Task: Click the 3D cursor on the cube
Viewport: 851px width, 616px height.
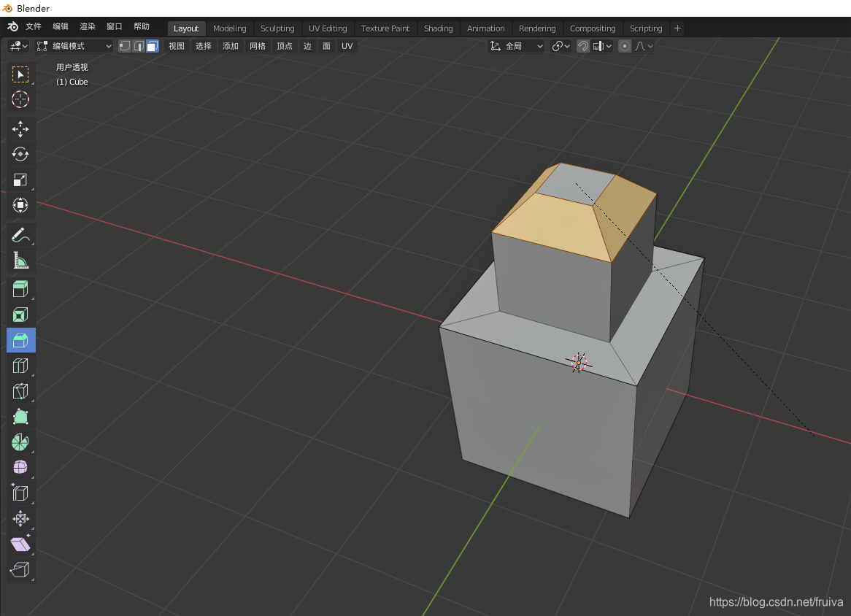Action: (x=579, y=362)
